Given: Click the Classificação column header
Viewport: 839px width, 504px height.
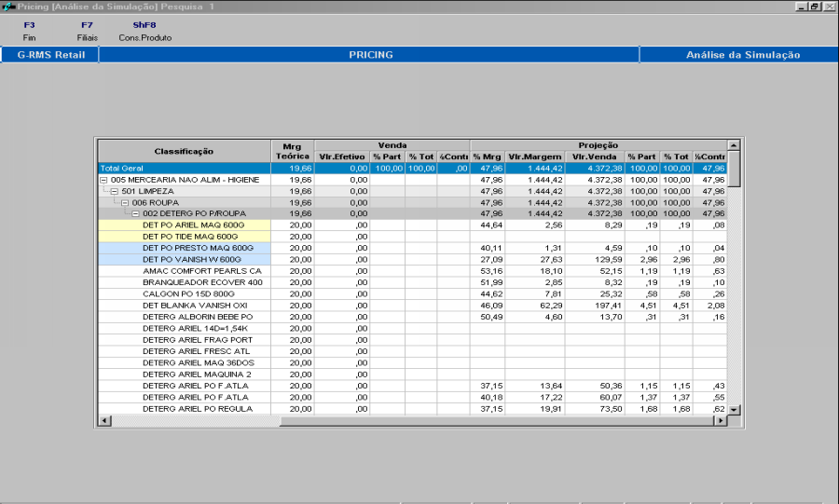Looking at the screenshot, I should point(184,151).
